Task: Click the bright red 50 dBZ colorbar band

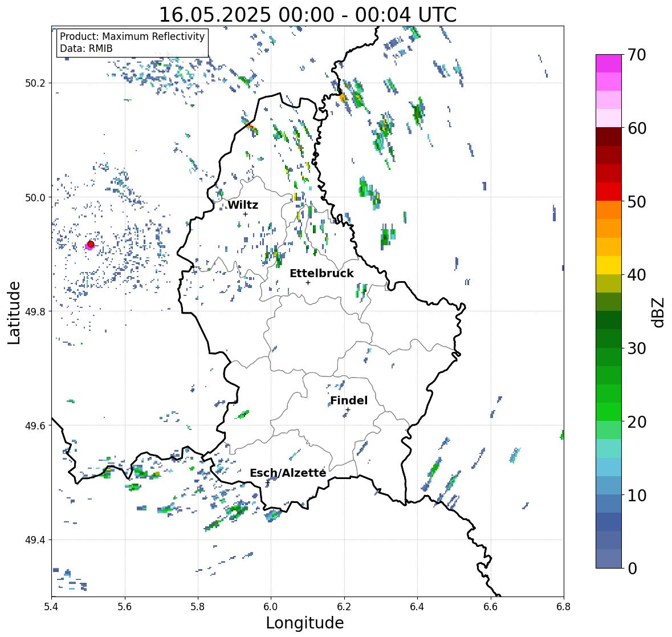Action: (609, 192)
